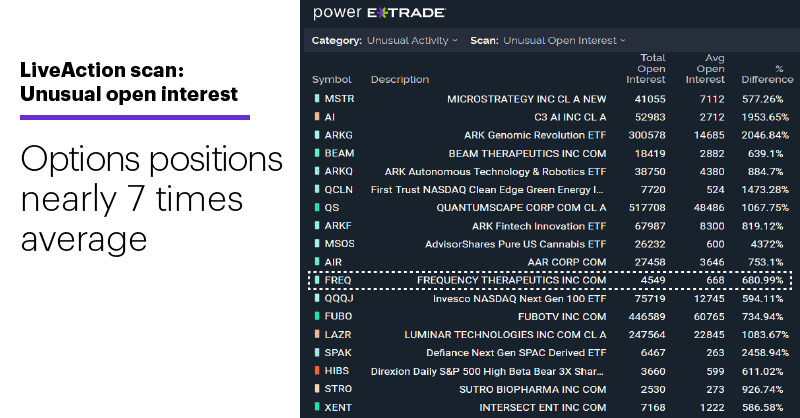Screen dimensions: 800x418
Task: Click MICROSTRATEGY INC CL A NEW description
Action: pyautogui.click(x=527, y=99)
